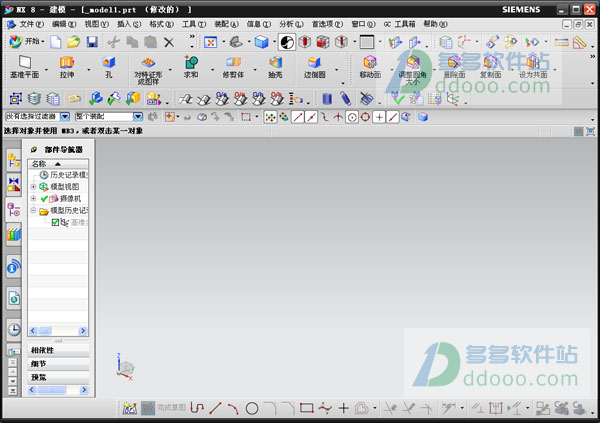Open dropdown arrow beside 基准平面
This screenshot has width=600, height=423.
coord(46,70)
